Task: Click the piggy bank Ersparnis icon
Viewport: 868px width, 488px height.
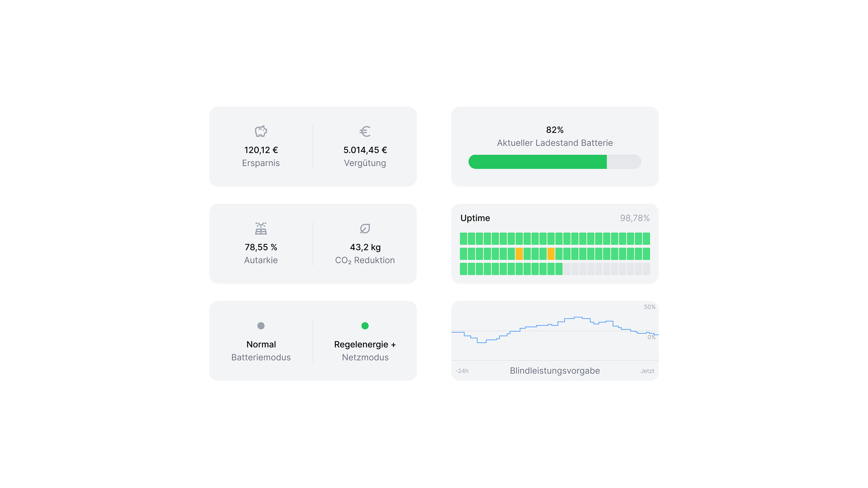Action: pos(261,131)
